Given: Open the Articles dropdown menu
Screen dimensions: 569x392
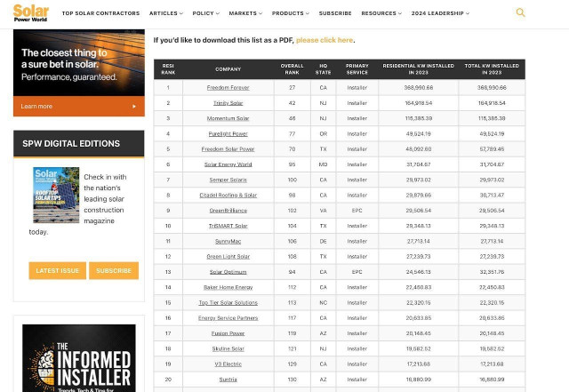Looking at the screenshot, I should (166, 13).
